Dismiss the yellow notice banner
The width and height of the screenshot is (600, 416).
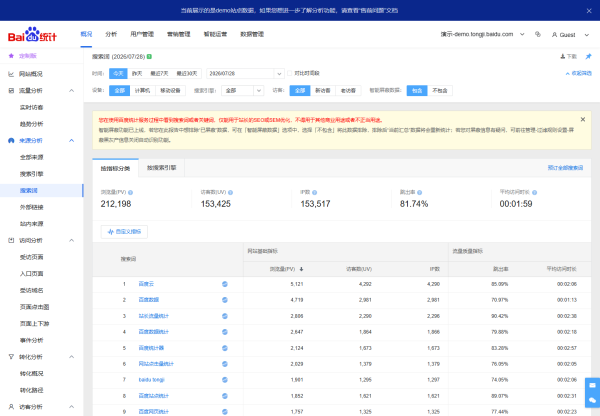(x=583, y=120)
